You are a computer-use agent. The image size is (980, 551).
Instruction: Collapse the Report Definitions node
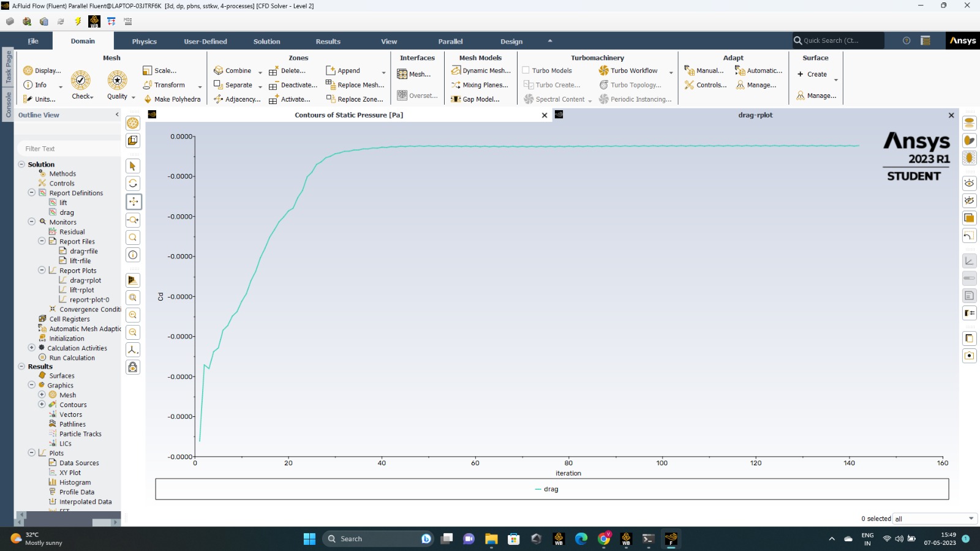point(31,192)
